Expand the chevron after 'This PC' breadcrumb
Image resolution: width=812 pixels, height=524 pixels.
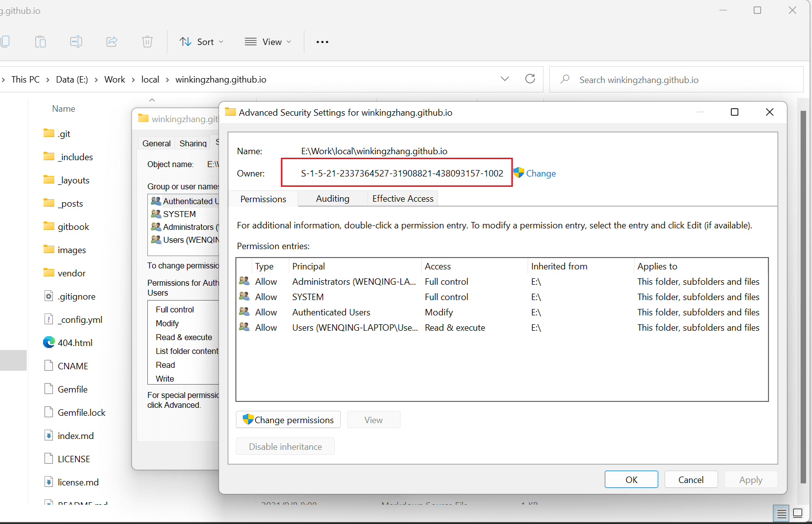tap(48, 80)
